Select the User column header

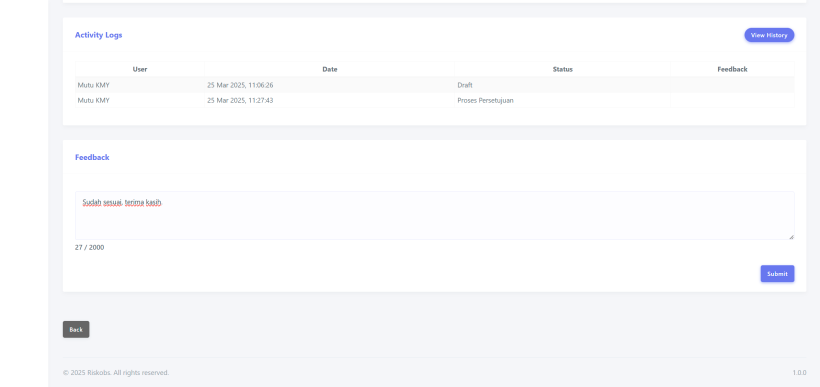140,69
